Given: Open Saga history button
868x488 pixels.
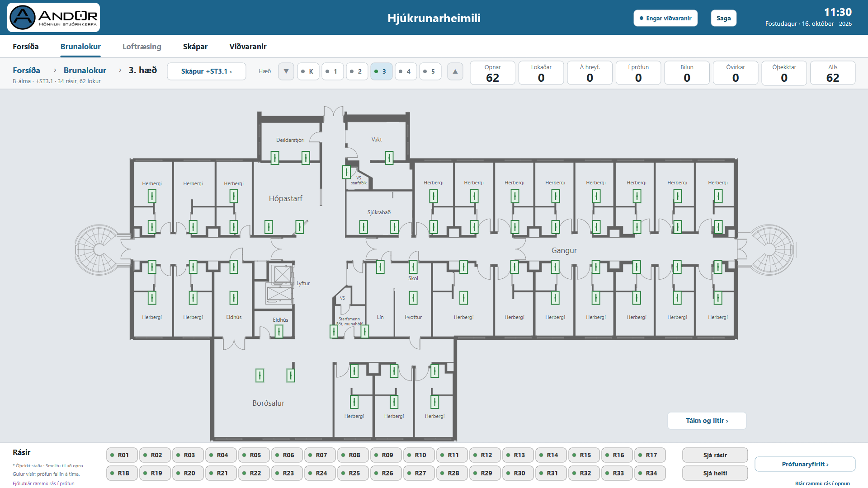Looking at the screenshot, I should [x=724, y=18].
